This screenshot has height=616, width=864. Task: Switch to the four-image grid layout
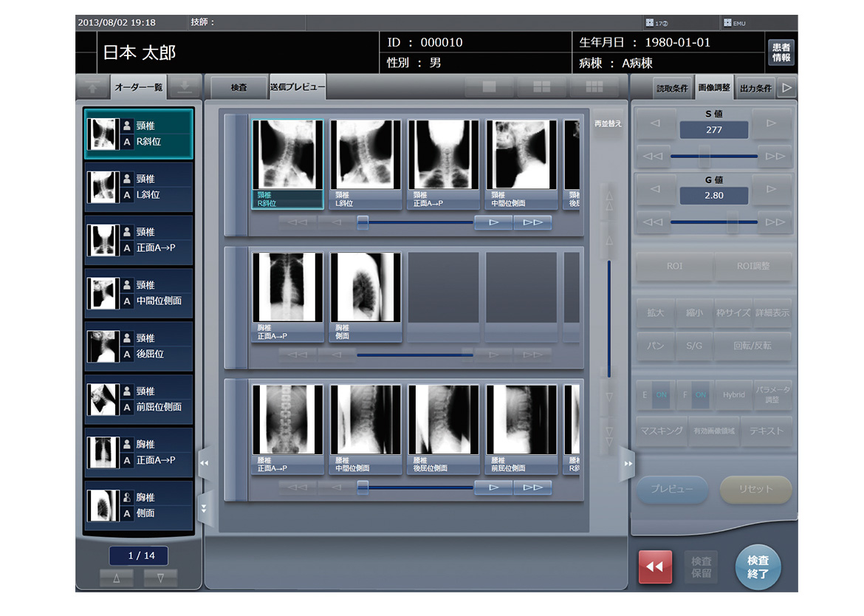click(x=541, y=87)
